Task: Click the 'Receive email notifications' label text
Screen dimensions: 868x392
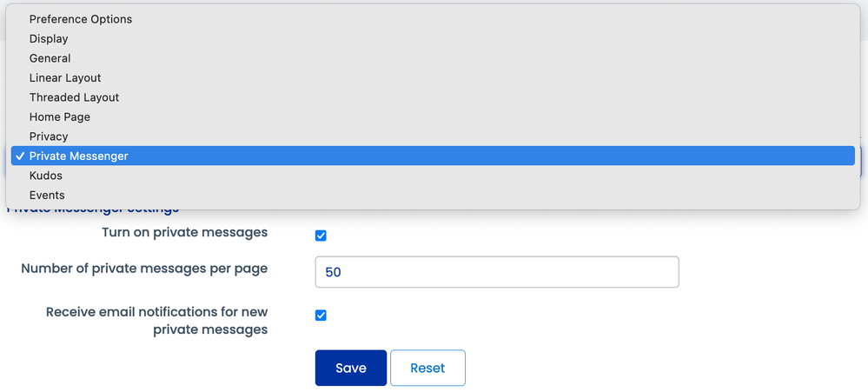Action: click(x=156, y=321)
